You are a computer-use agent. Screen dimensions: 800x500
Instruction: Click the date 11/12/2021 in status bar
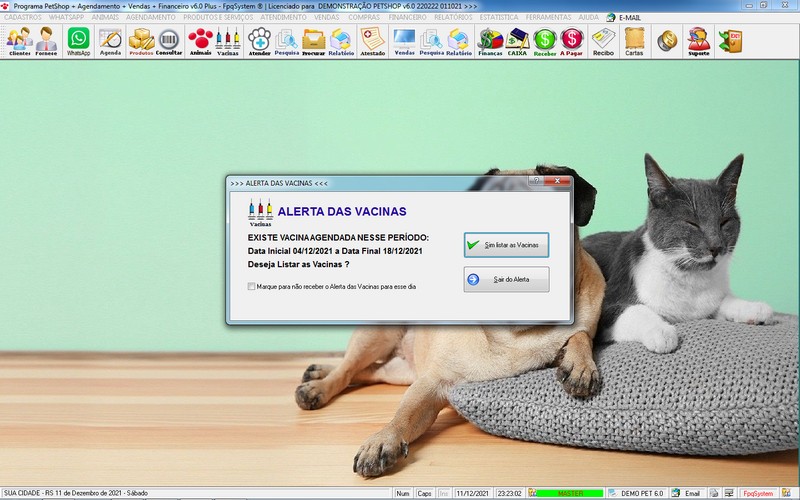pyautogui.click(x=472, y=493)
